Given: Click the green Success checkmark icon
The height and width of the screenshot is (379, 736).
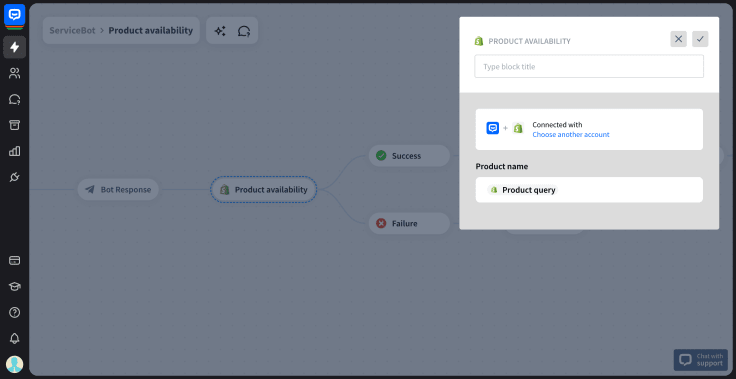Looking at the screenshot, I should [x=381, y=155].
